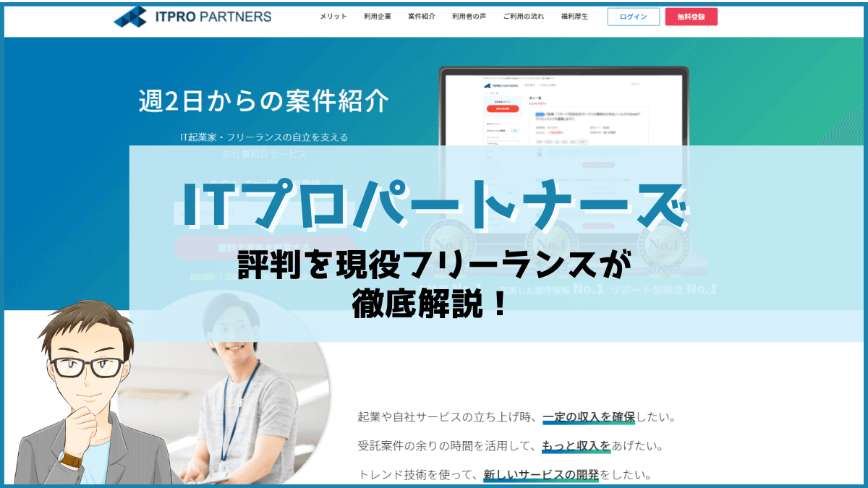Select 案件紹介 in the navigation bar
The width and height of the screenshot is (868, 488).
click(x=422, y=17)
